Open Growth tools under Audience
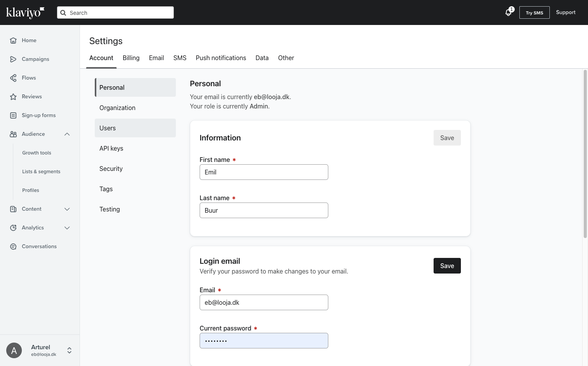 (37, 153)
